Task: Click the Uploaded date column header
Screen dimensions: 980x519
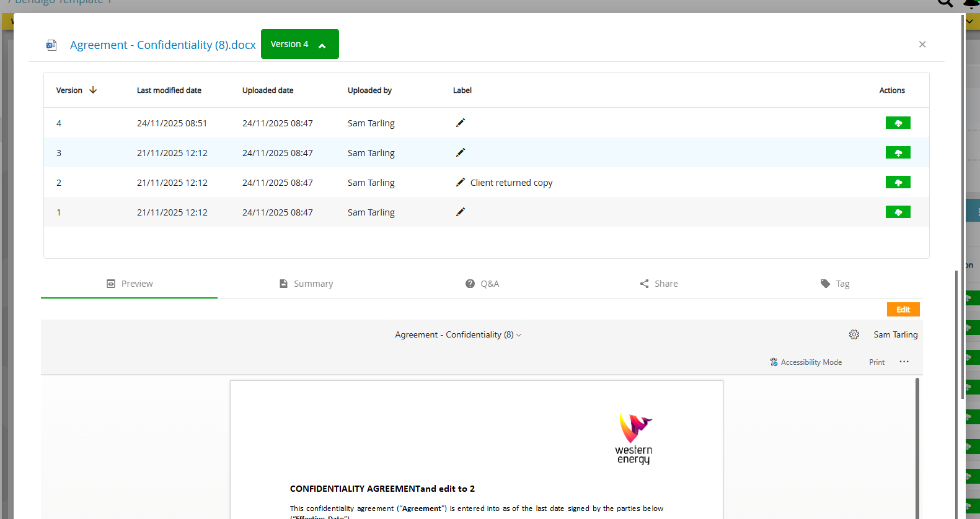Action: click(268, 90)
